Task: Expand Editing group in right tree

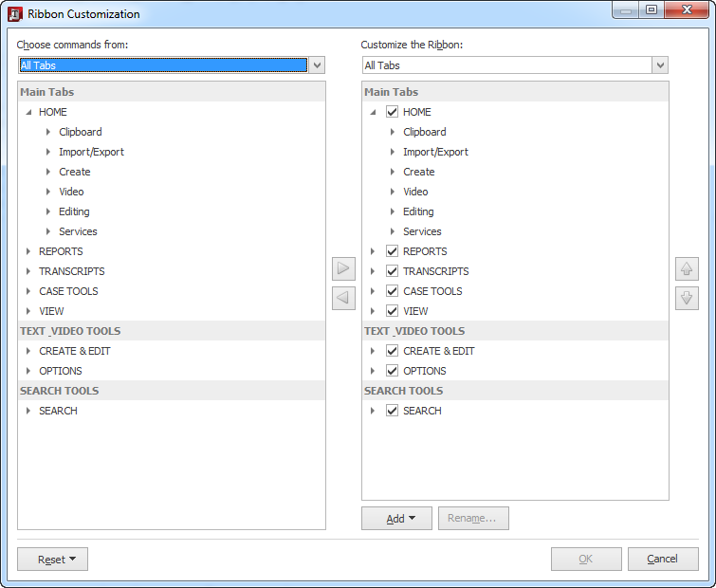Action: 393,211
